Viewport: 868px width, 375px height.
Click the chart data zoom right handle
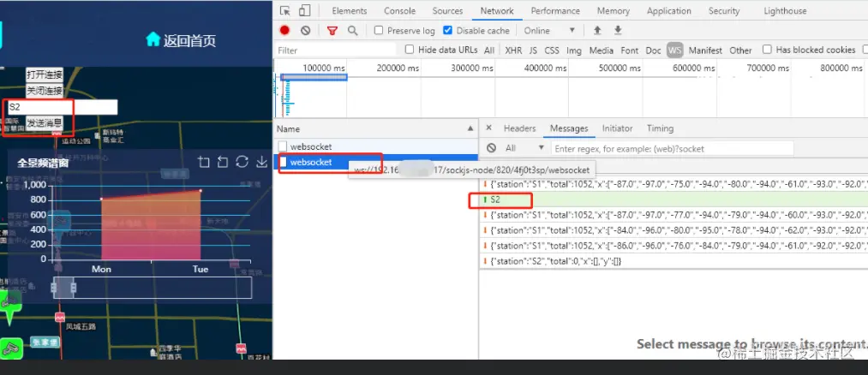click(x=73, y=287)
